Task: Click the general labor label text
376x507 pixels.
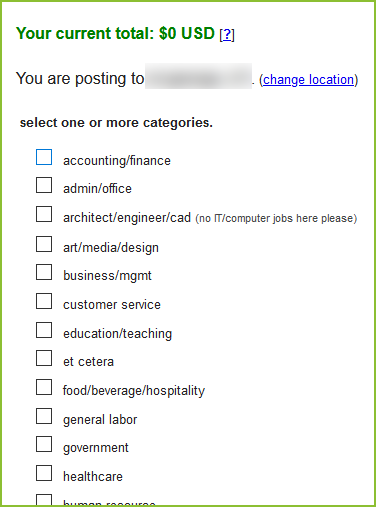Action: click(x=100, y=420)
